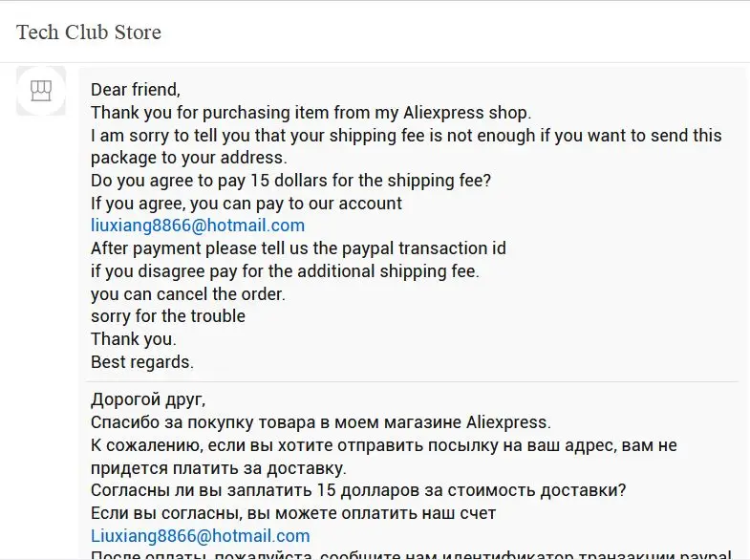Click the 'Do you agree to pay 15 dollars' line
The image size is (750, 560).
coord(290,181)
